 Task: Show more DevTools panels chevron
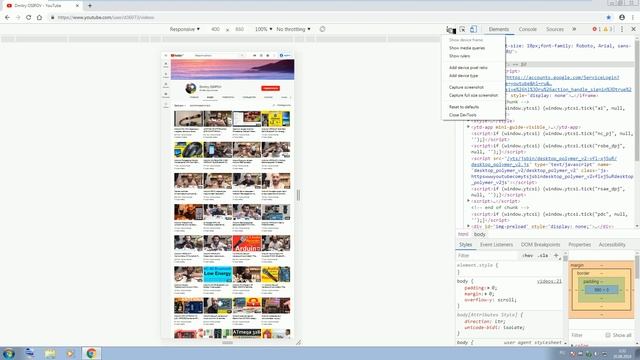click(574, 29)
